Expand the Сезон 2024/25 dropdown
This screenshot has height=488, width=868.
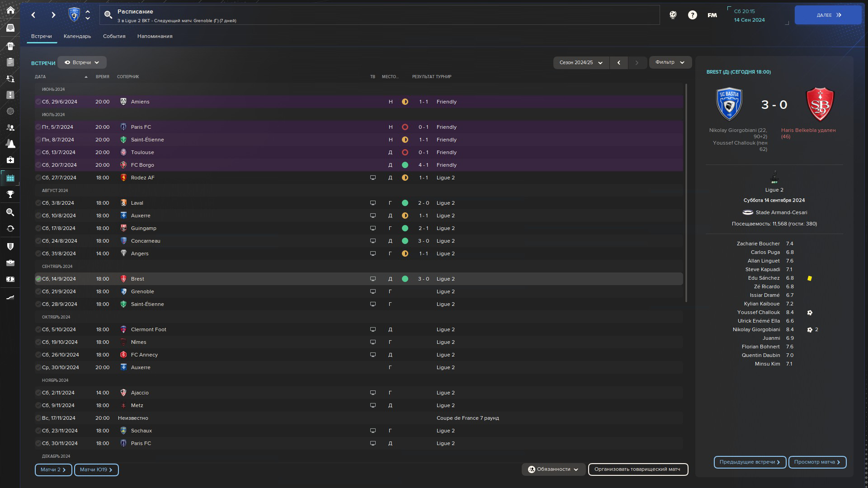[581, 63]
